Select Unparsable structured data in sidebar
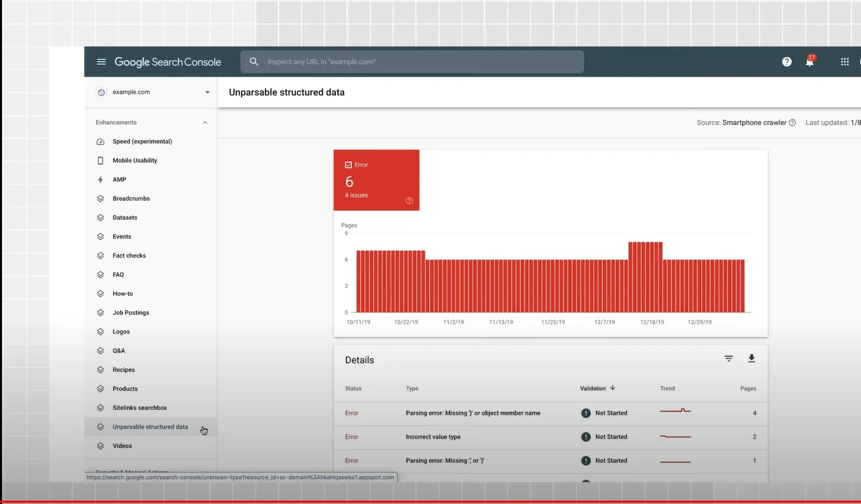Viewport: 861px width, 504px height. pos(151,427)
